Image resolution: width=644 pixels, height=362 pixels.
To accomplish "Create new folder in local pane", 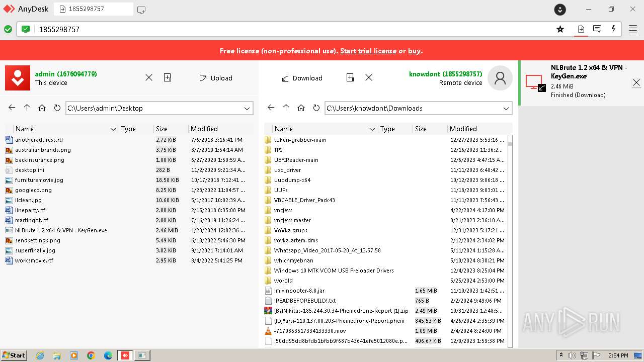I will 168,77.
